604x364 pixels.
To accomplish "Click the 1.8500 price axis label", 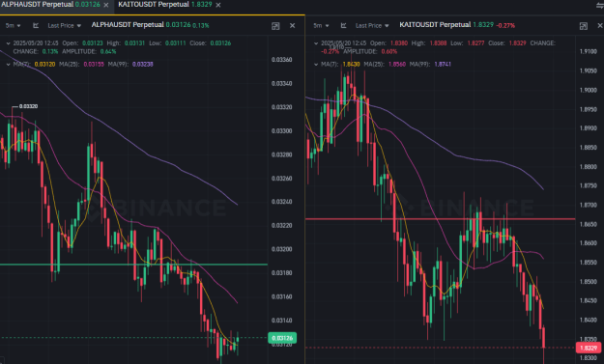I will click(589, 282).
